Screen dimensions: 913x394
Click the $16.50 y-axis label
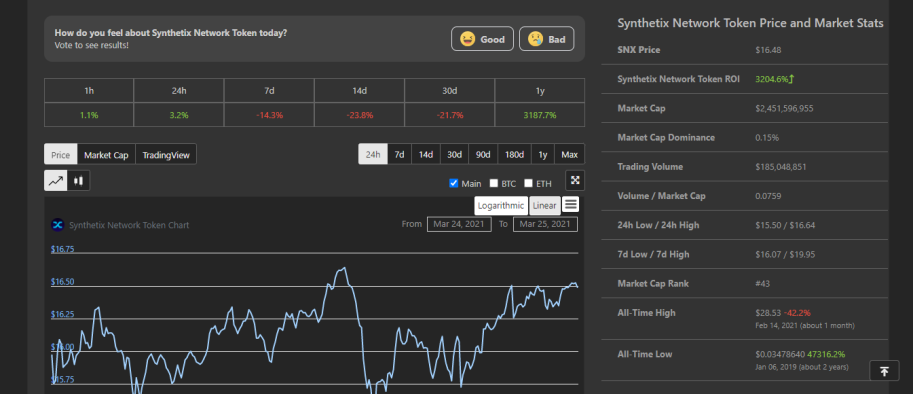pyautogui.click(x=62, y=282)
